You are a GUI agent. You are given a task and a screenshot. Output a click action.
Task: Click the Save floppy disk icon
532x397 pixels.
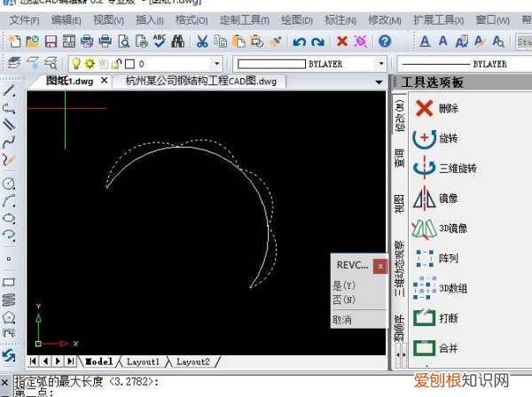(x=51, y=42)
